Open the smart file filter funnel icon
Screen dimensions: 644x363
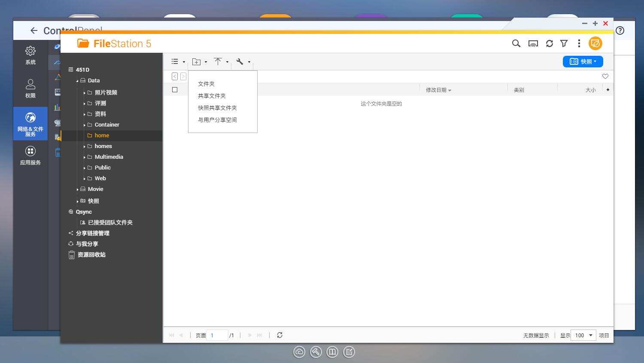pyautogui.click(x=564, y=43)
